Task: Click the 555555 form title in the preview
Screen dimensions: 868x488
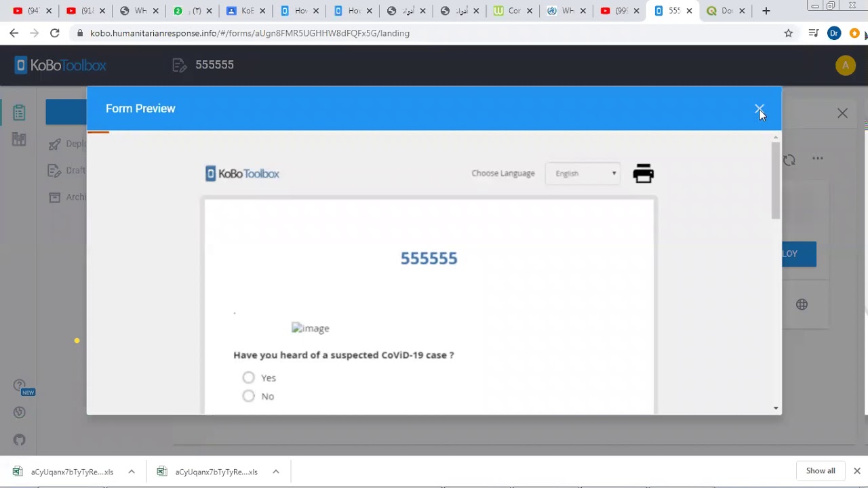Action: coord(429,258)
